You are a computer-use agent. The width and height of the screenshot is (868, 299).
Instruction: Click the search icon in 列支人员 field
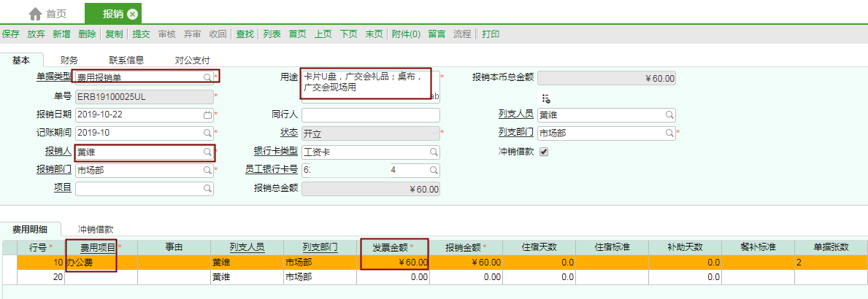pos(669,114)
